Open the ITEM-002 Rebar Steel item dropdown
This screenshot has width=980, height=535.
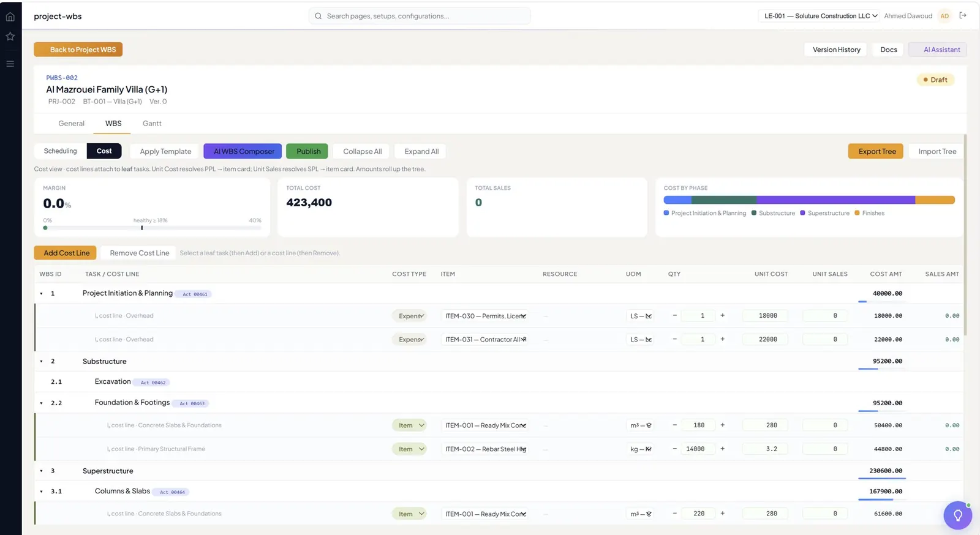485,449
